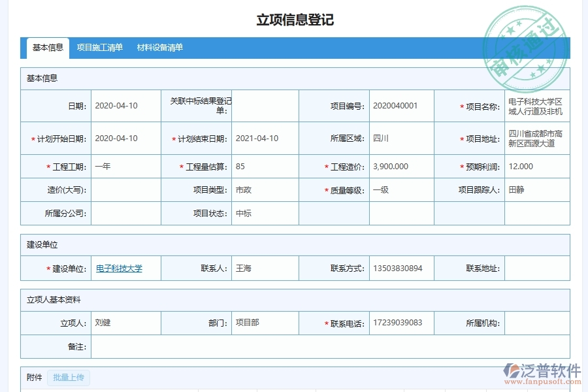Click the 日期 date field
The image size is (588, 392).
pyautogui.click(x=124, y=106)
